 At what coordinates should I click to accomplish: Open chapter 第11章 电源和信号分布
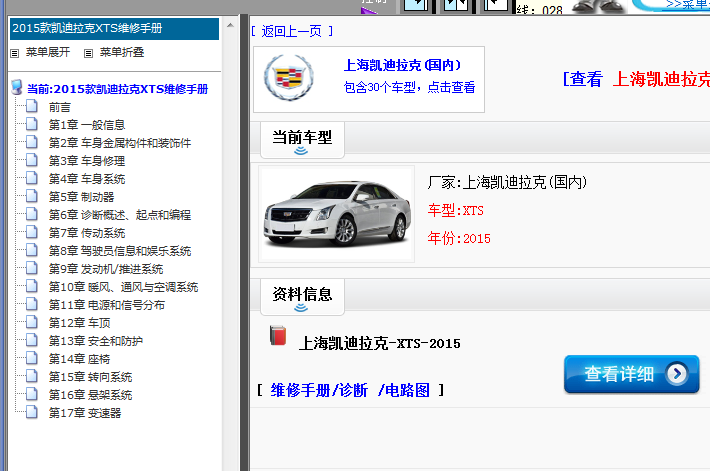[106, 305]
